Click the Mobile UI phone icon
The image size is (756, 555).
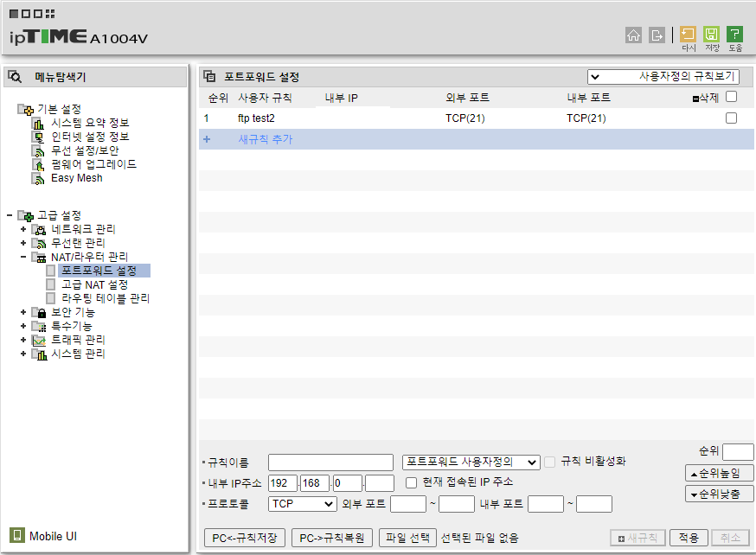[17, 535]
